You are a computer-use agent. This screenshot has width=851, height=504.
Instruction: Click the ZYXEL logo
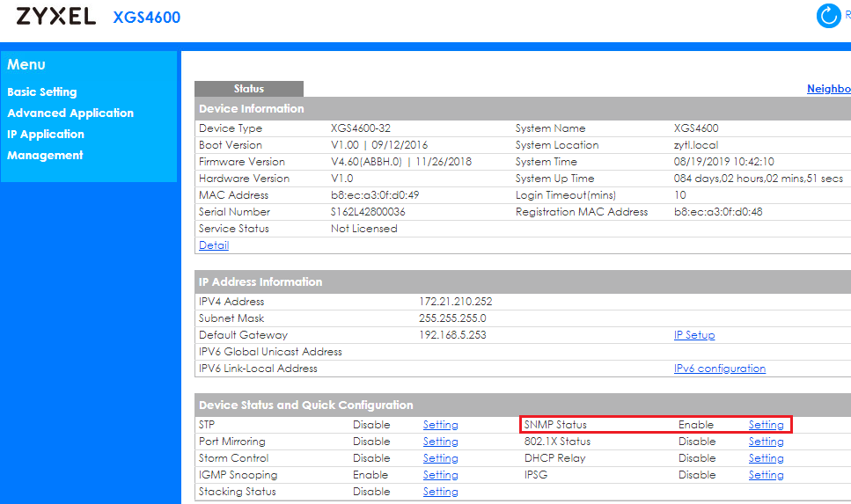[x=56, y=17]
